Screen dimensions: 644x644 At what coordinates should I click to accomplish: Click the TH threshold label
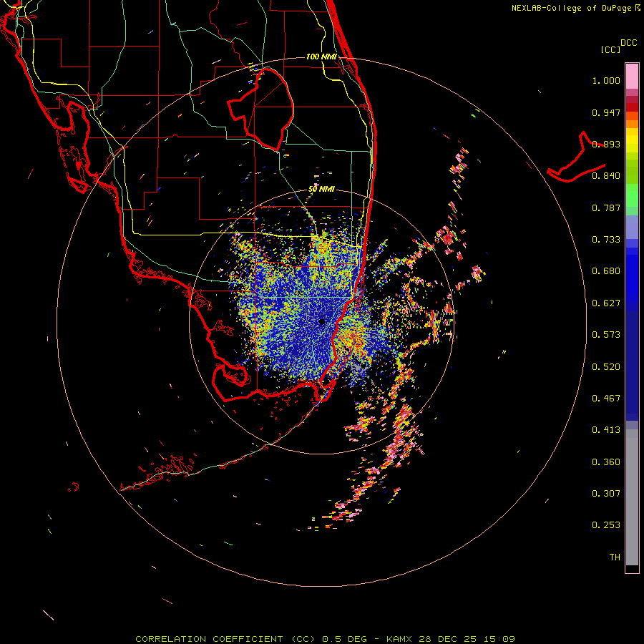(615, 557)
